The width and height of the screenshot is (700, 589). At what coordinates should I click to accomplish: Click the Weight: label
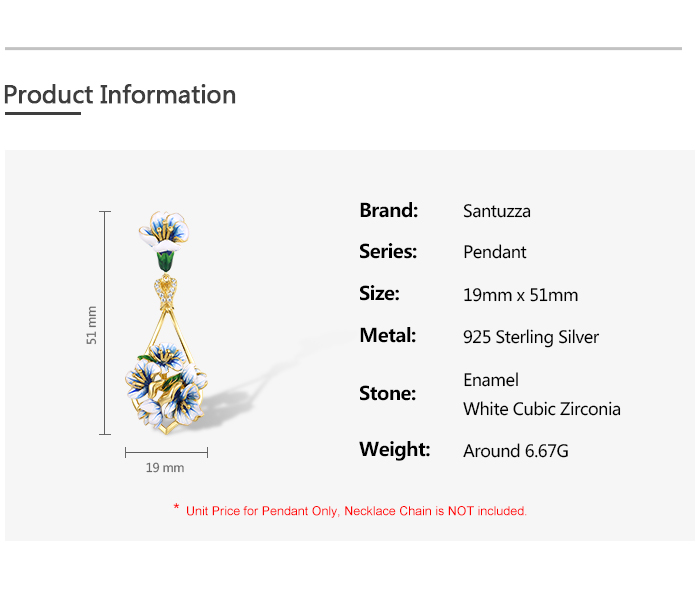(395, 449)
